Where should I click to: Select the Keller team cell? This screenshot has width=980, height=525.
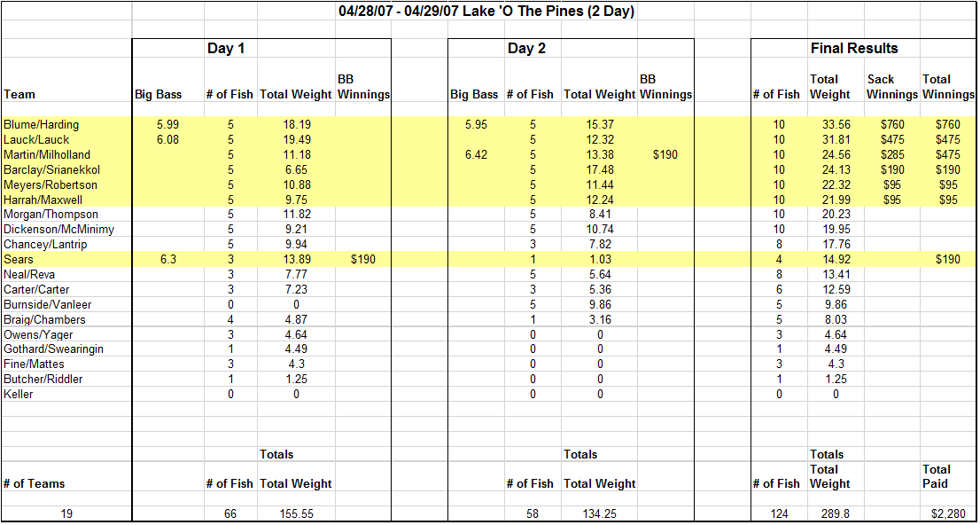click(x=19, y=395)
